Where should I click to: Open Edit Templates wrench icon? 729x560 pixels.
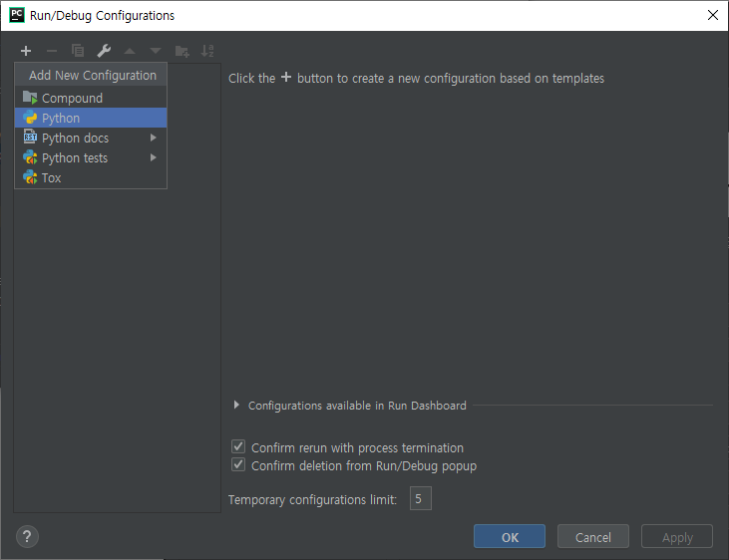pos(104,51)
